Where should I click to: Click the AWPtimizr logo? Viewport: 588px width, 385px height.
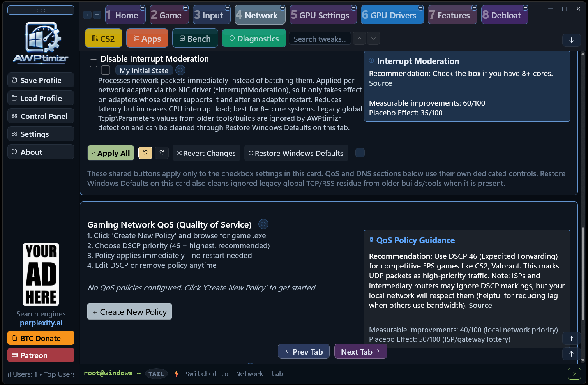(x=41, y=42)
